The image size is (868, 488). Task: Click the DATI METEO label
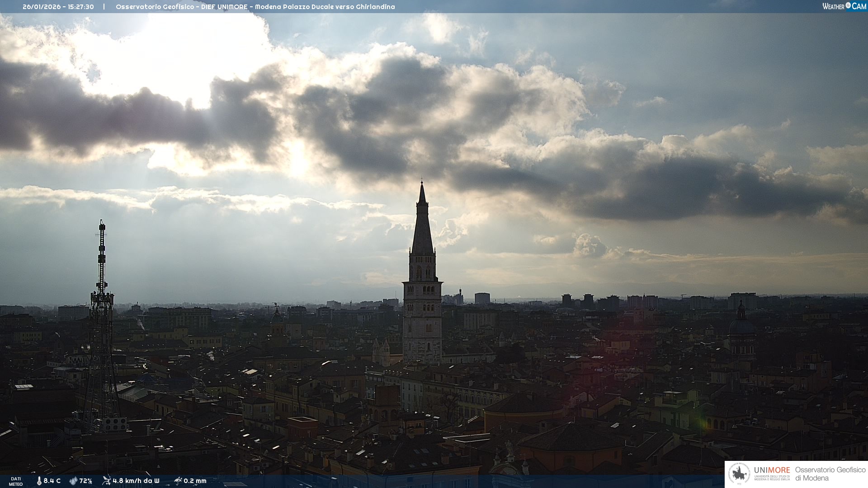tap(16, 481)
